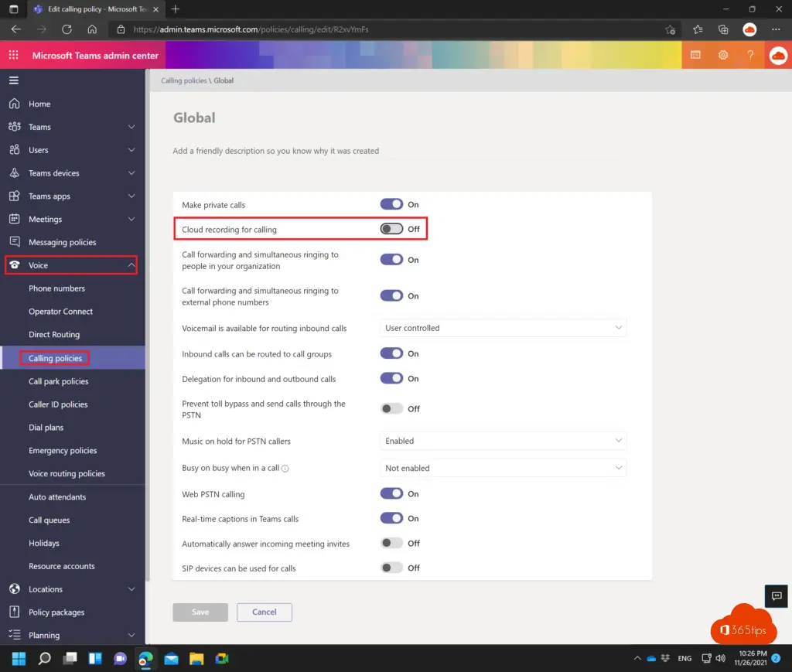This screenshot has height=672, width=792.
Task: Toggle call forwarding to people in organization
Action: point(391,260)
